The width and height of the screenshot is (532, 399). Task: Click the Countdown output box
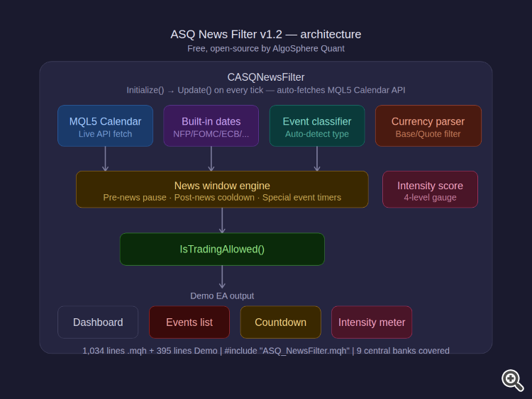[281, 322]
